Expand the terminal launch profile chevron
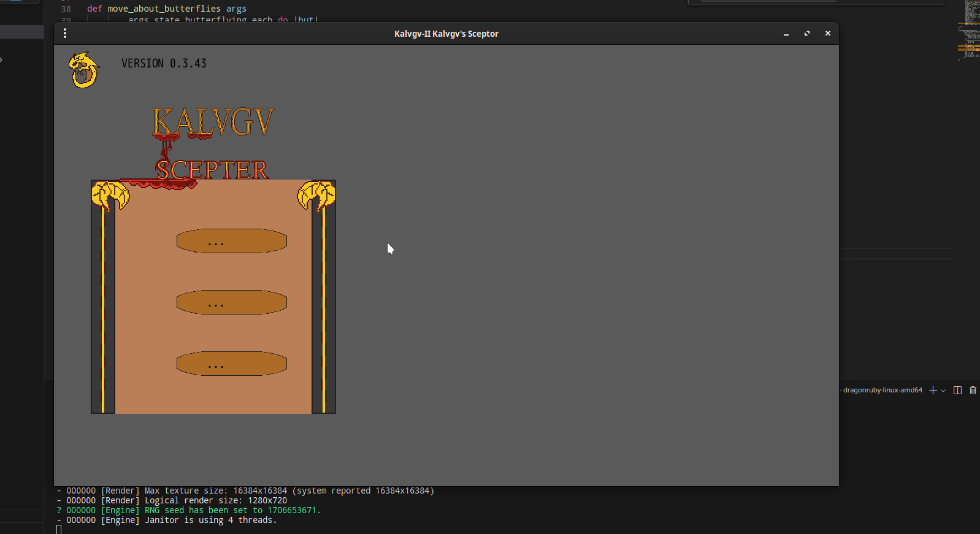980x534 pixels. click(x=943, y=391)
